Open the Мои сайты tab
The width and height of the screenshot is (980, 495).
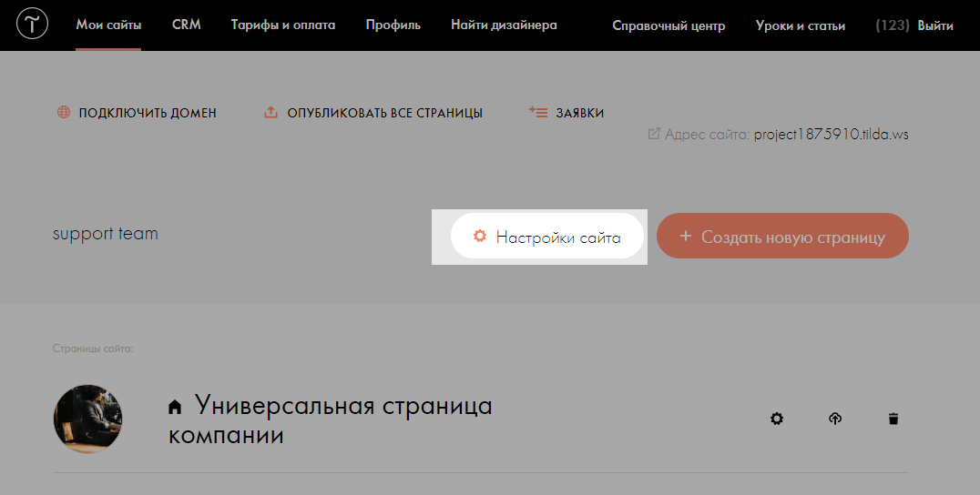(108, 25)
